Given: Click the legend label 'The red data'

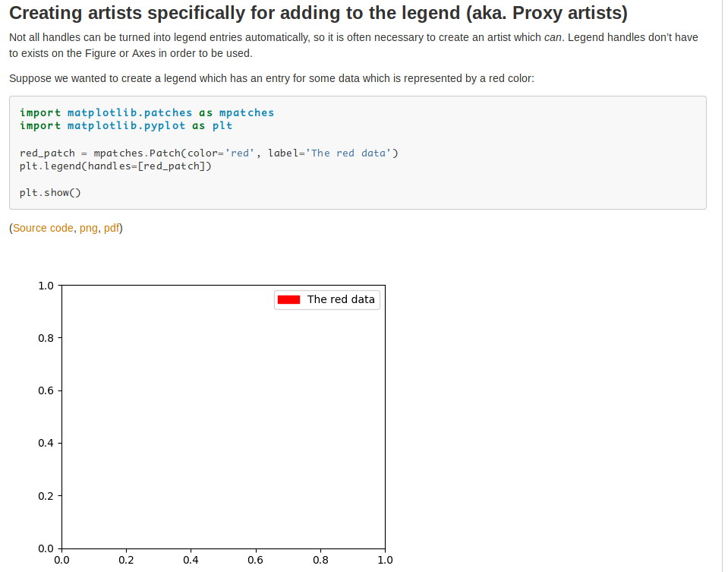Looking at the screenshot, I should pyautogui.click(x=341, y=299).
